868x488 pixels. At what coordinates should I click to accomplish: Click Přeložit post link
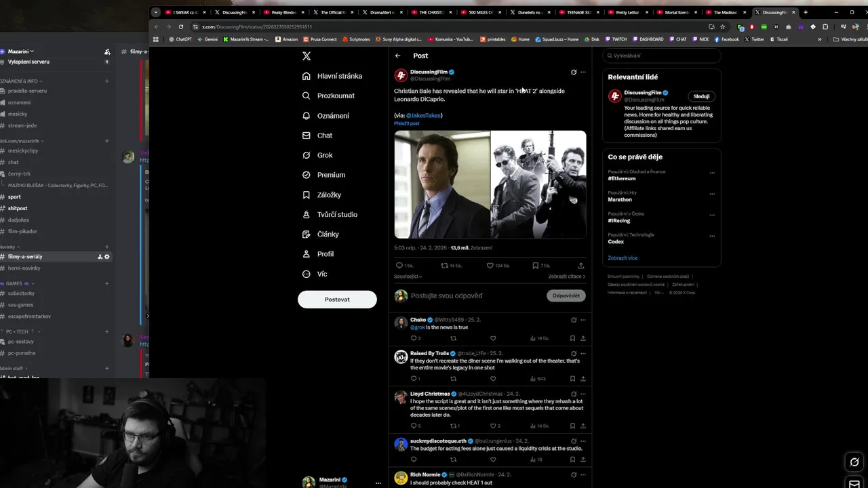click(x=407, y=123)
